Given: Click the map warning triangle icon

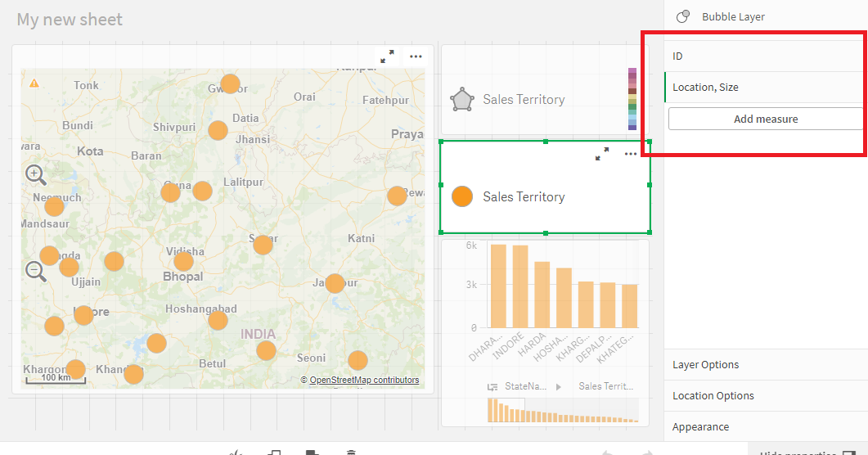Looking at the screenshot, I should (x=34, y=83).
